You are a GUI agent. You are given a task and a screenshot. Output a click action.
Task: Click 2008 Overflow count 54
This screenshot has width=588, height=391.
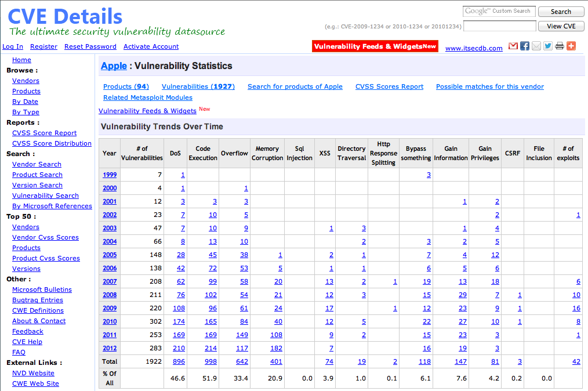pyautogui.click(x=244, y=295)
